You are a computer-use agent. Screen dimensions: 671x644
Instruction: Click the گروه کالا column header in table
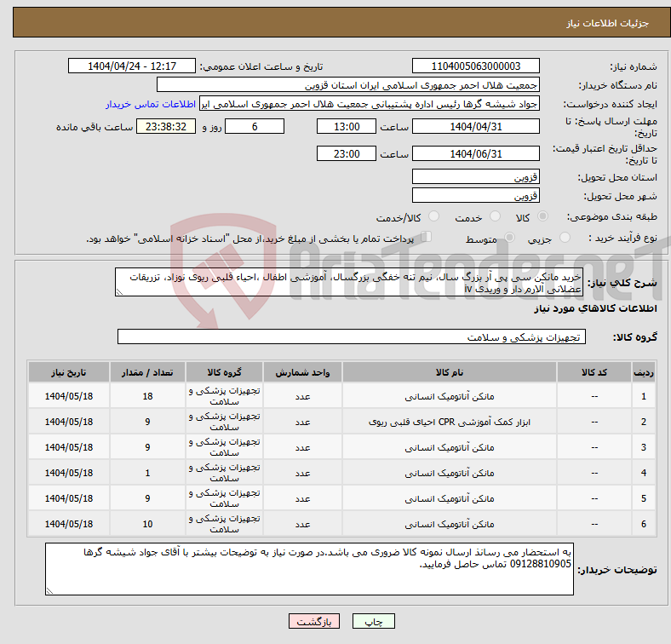(x=224, y=372)
